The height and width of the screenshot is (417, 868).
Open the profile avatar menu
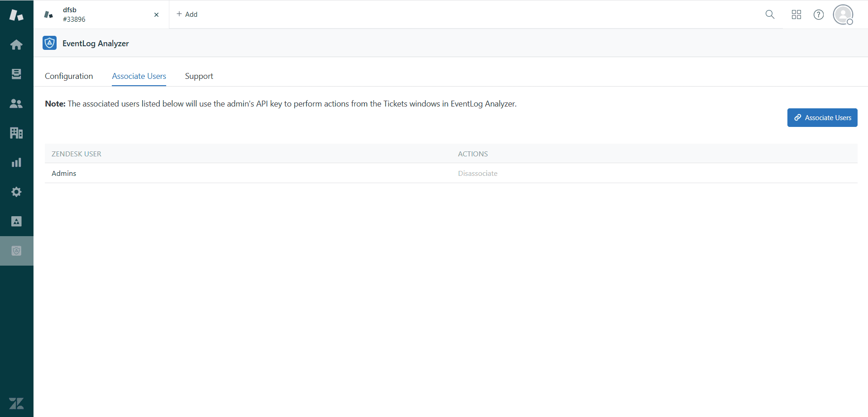click(843, 14)
